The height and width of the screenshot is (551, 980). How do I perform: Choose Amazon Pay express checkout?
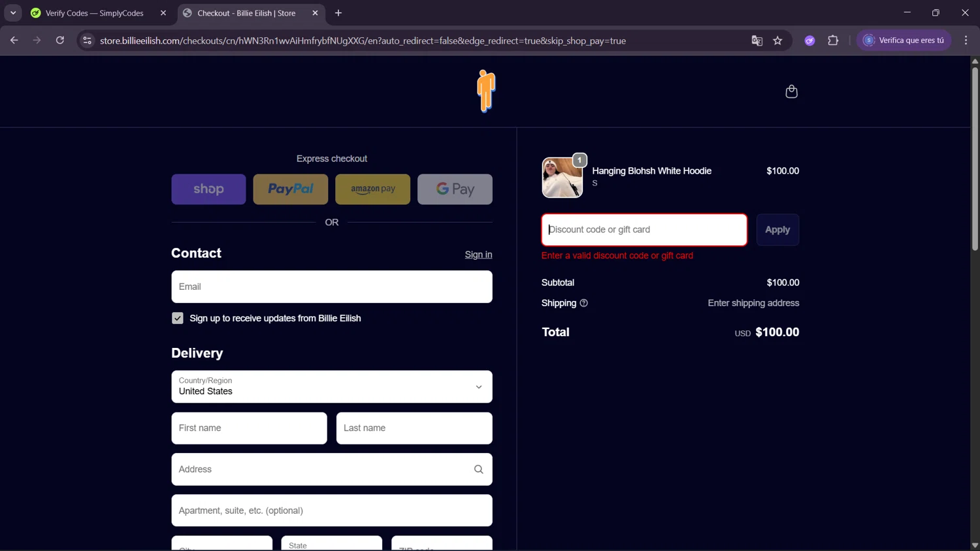click(373, 189)
